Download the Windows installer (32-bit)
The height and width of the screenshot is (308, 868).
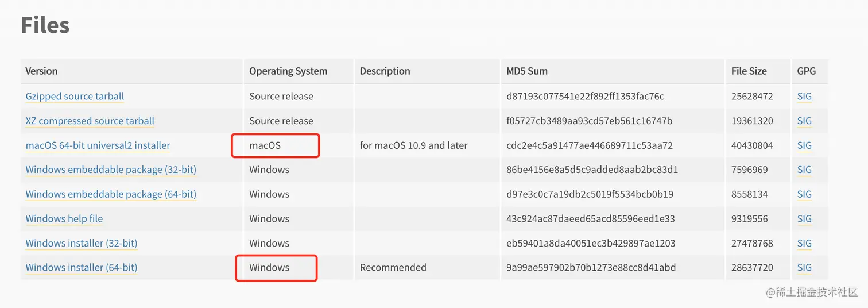(x=82, y=244)
